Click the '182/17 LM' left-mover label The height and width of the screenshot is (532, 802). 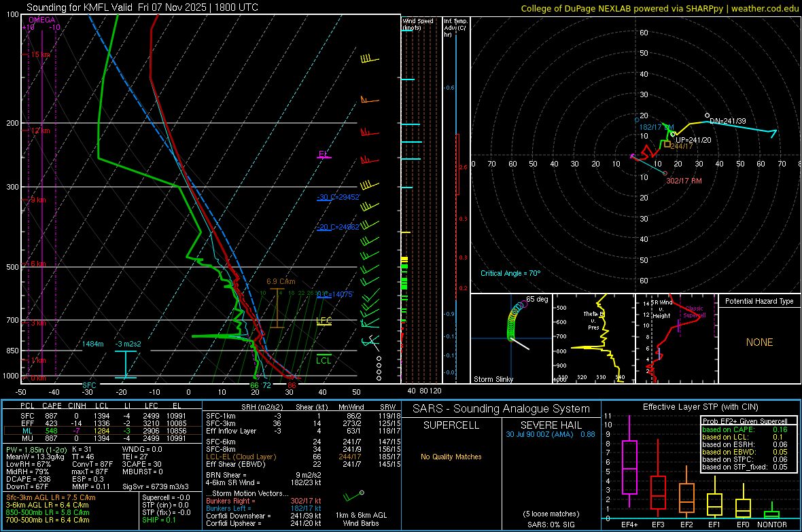pyautogui.click(x=657, y=127)
